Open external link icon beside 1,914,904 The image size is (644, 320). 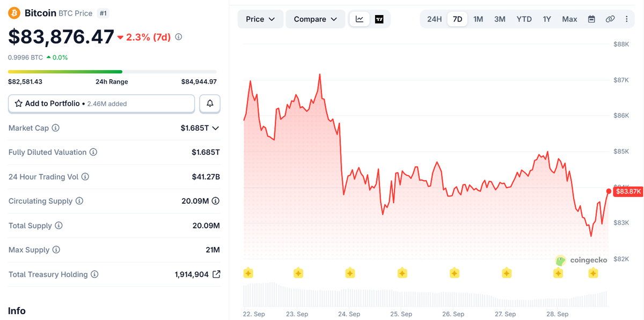(216, 274)
